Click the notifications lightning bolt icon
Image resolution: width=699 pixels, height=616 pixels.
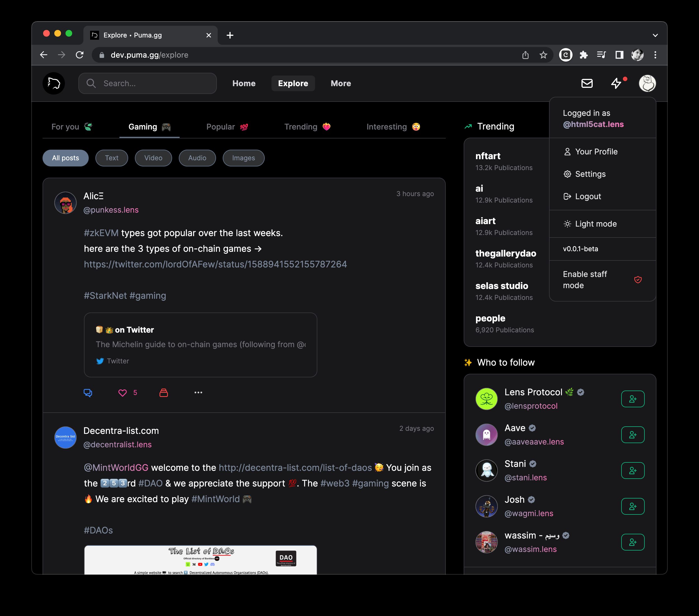point(618,83)
